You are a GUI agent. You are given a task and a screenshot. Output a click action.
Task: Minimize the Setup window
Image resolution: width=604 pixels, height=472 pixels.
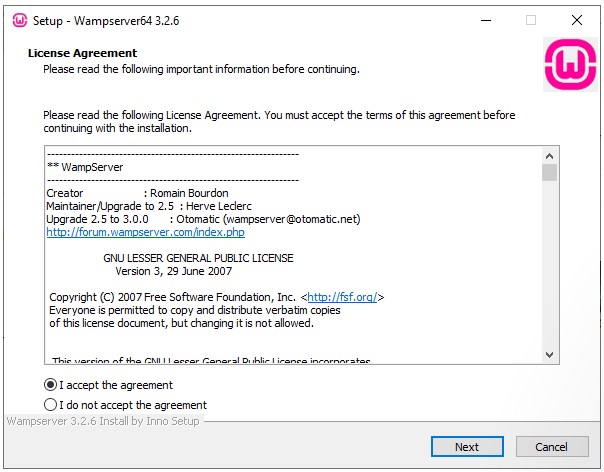(x=485, y=20)
